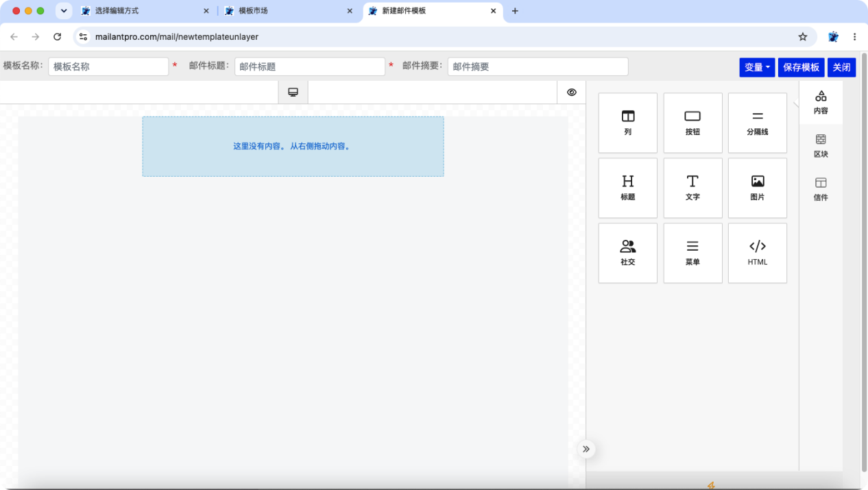
Task: Open the tab search dropdown arrow
Action: pyautogui.click(x=64, y=11)
